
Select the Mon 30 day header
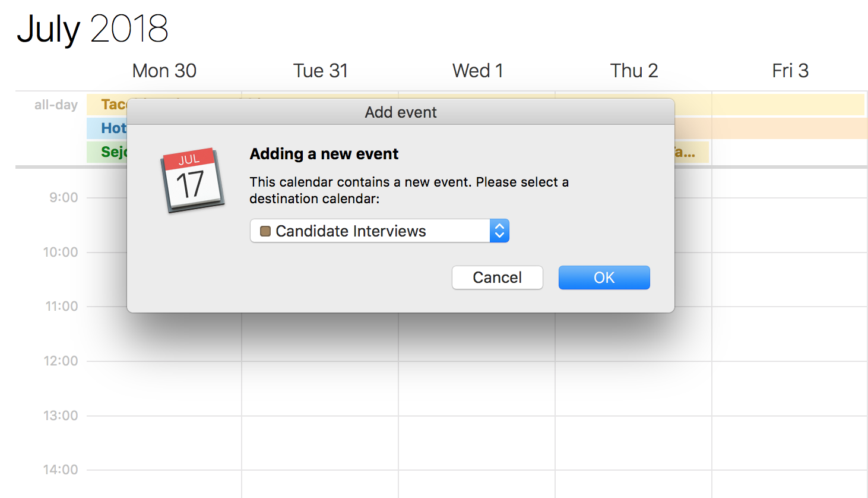164,71
